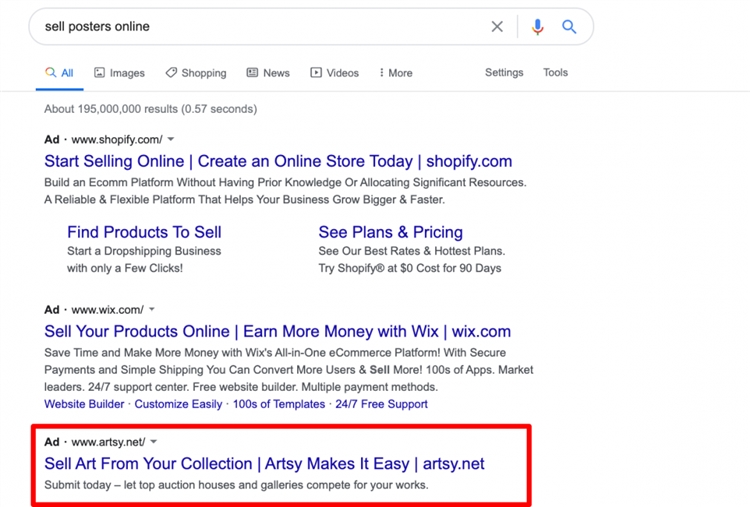Show Videos search results

(x=334, y=73)
